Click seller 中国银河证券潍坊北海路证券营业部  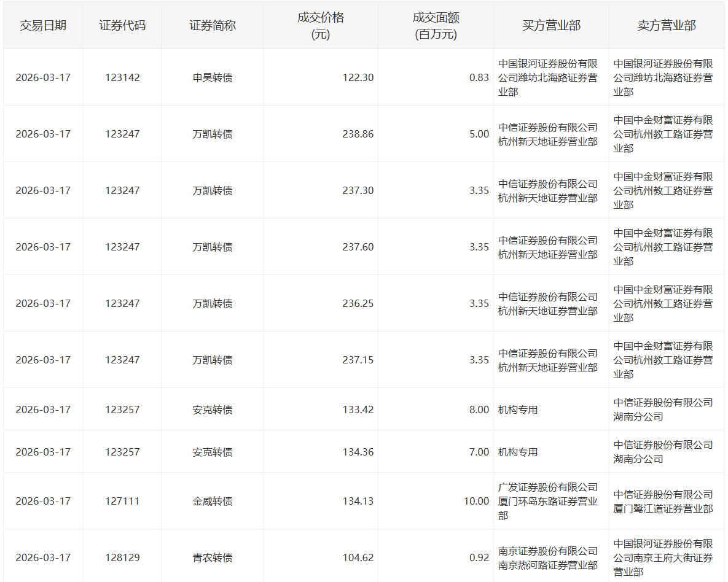[663, 77]
